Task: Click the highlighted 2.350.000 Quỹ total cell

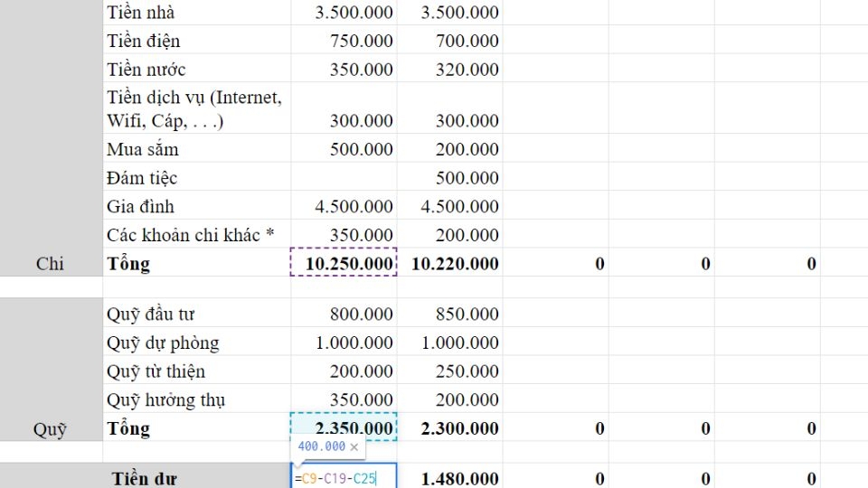Action: [x=344, y=427]
